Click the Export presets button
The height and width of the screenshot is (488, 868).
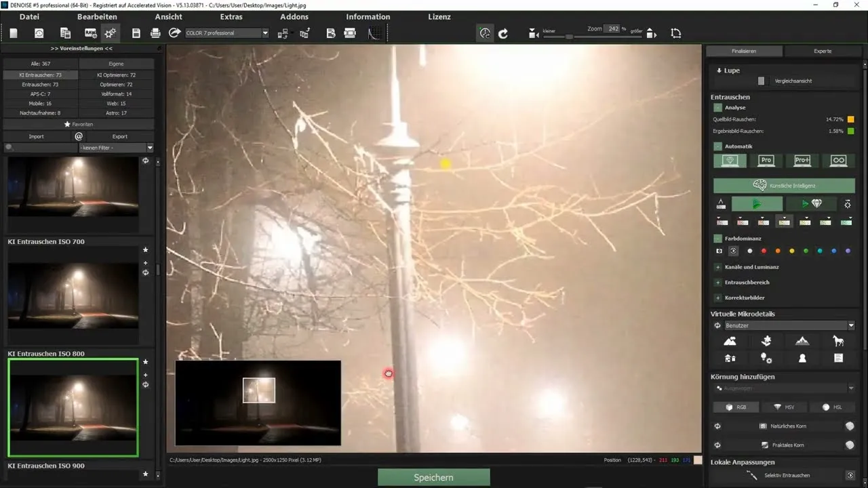120,136
